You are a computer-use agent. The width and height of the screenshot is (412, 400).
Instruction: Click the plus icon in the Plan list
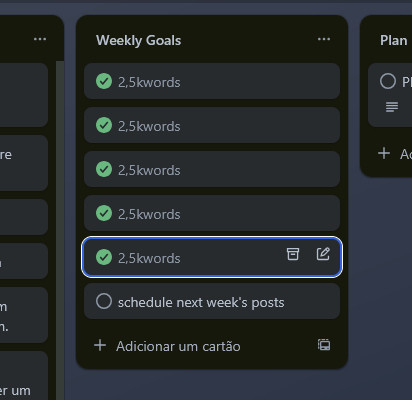click(384, 153)
